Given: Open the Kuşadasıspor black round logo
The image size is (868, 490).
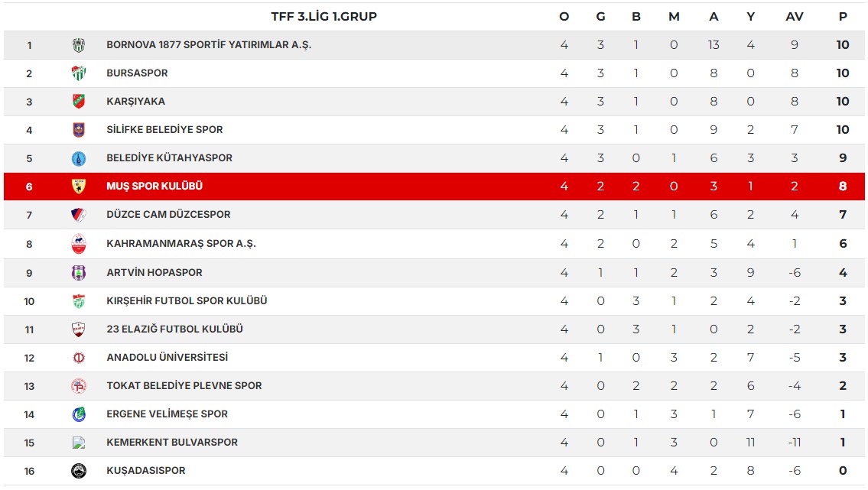Looking at the screenshot, I should point(79,471).
